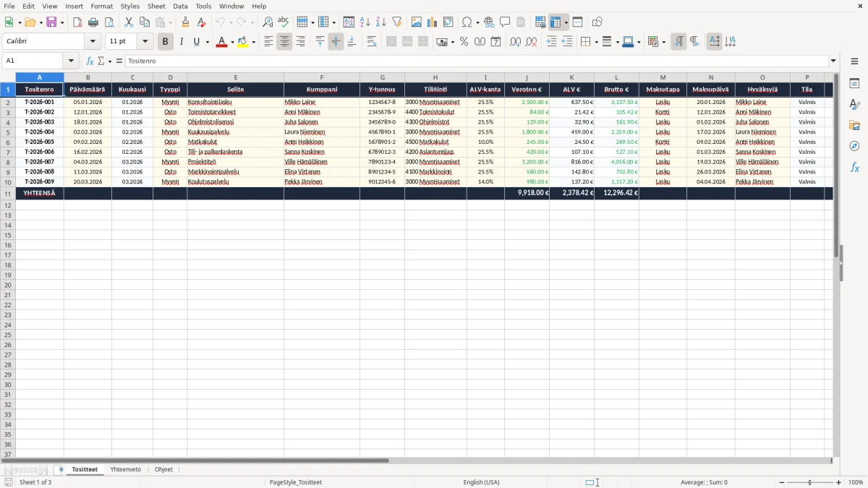Adjust the zoom slider
The width and height of the screenshot is (868, 488).
point(809,482)
